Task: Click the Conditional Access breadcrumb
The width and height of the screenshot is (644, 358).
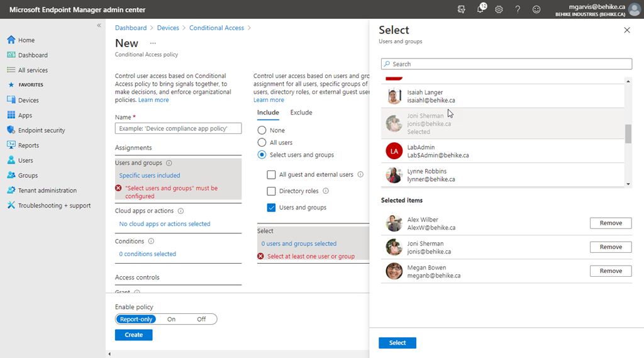Action: [216, 28]
